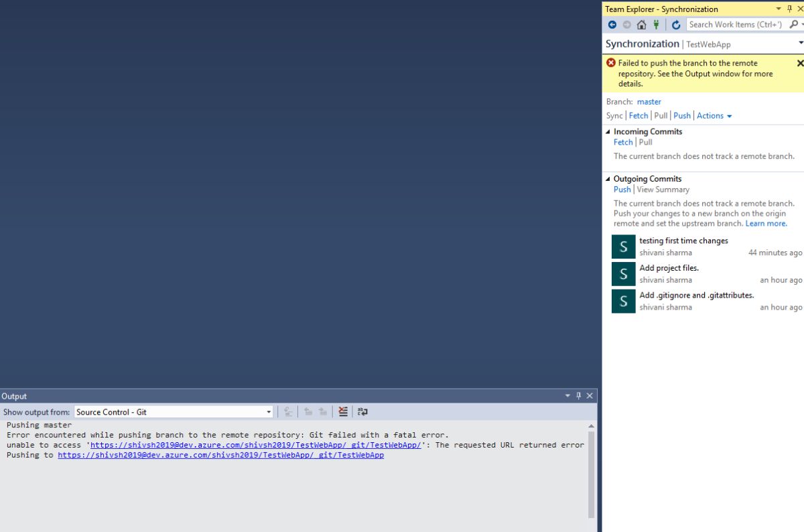Open the URL in the 'Pushing to' line
This screenshot has height=532, width=804.
[x=221, y=455]
